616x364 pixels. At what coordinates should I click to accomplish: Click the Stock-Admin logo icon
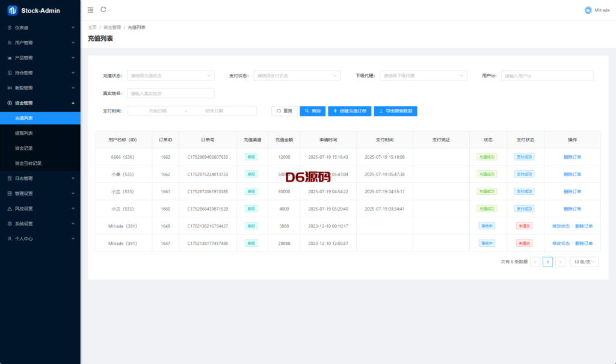coord(12,10)
